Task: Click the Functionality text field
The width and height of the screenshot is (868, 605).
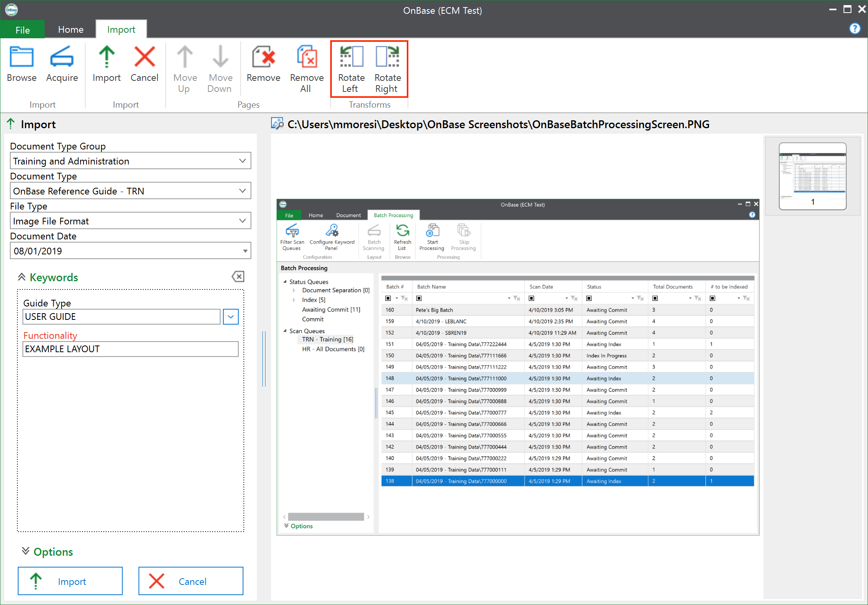Action: tap(131, 349)
